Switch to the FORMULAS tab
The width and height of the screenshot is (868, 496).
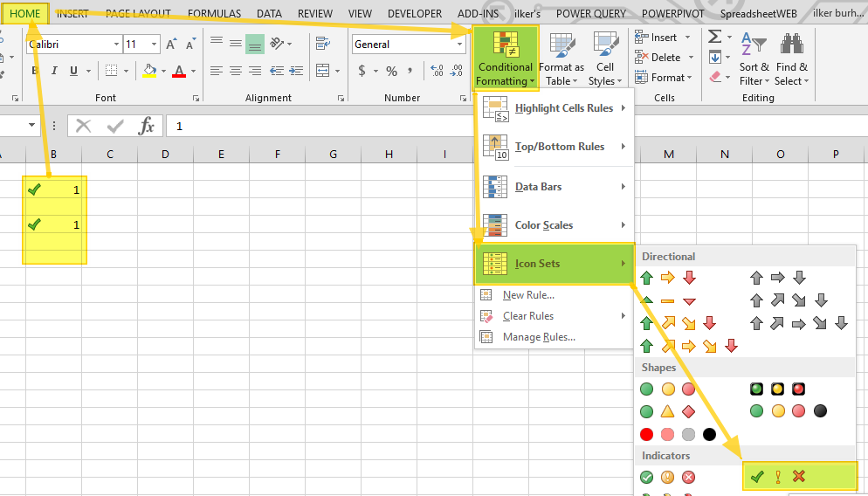(214, 13)
